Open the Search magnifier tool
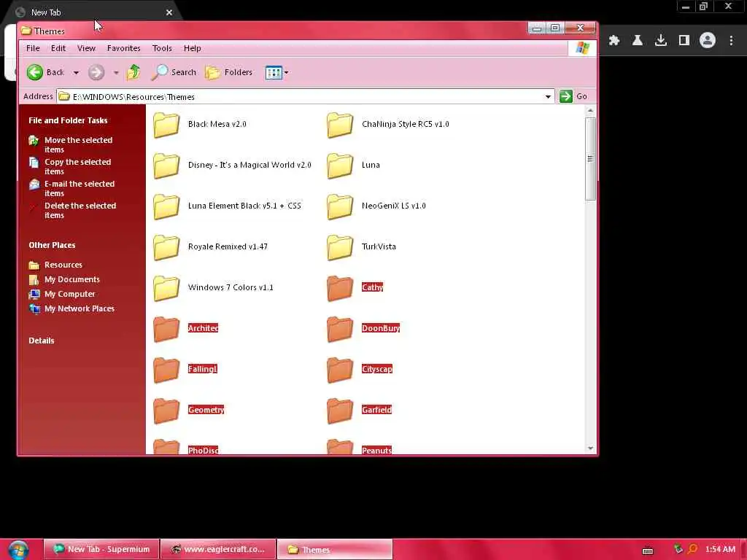The image size is (747, 560). point(174,72)
